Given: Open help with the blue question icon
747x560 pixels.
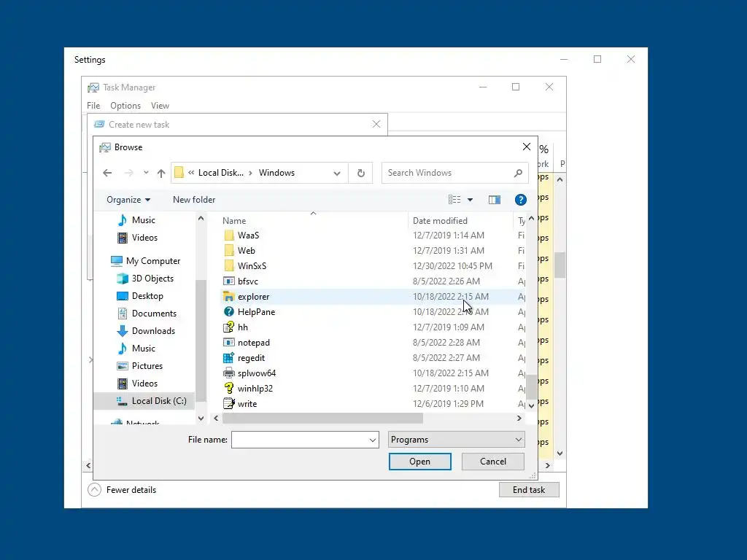Looking at the screenshot, I should pos(520,200).
